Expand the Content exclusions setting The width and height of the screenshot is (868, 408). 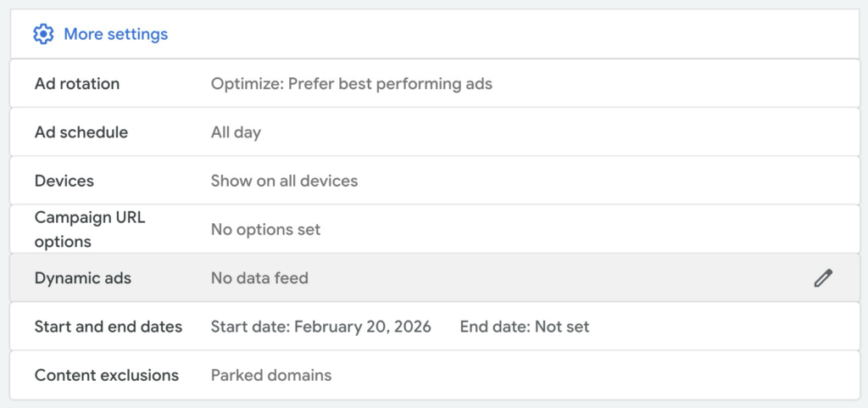[x=107, y=375]
